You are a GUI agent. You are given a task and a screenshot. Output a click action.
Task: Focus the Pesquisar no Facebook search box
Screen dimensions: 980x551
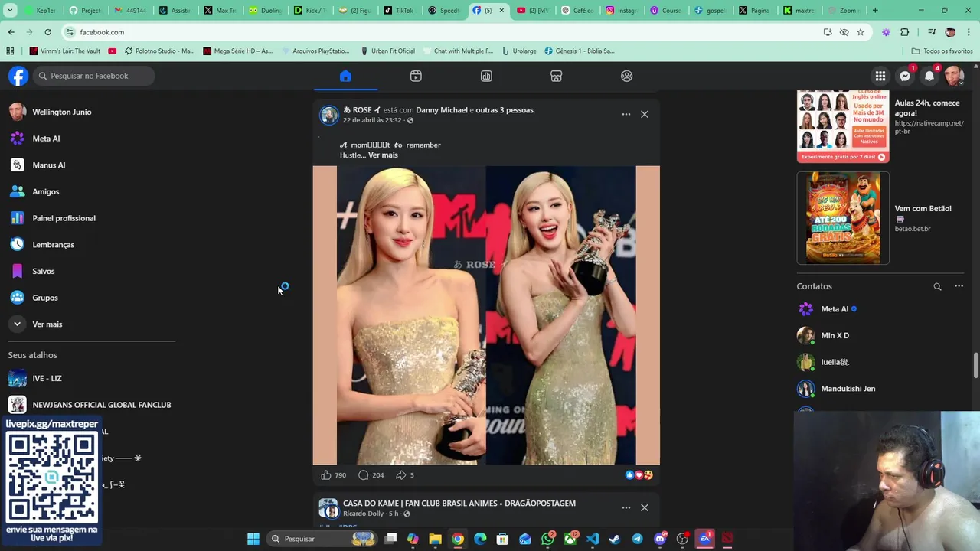93,76
